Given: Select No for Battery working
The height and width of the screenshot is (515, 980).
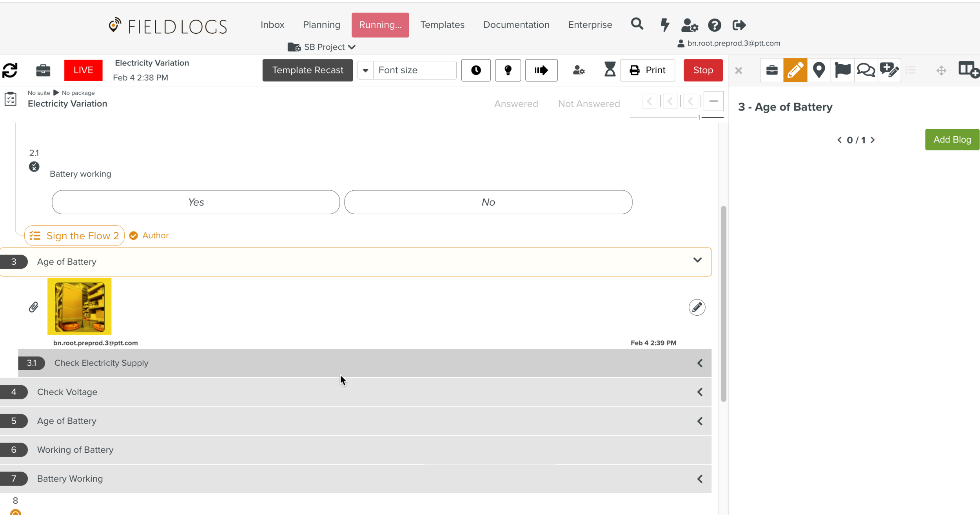Looking at the screenshot, I should pyautogui.click(x=488, y=202).
